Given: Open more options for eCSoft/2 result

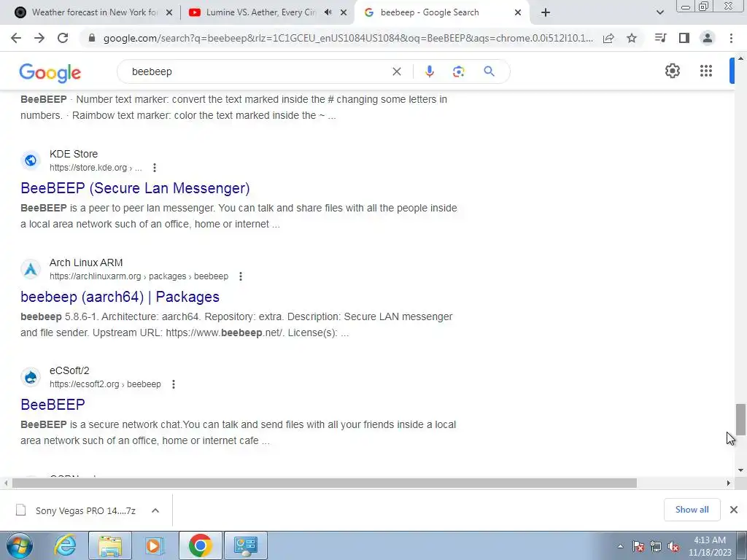Looking at the screenshot, I should [x=174, y=384].
